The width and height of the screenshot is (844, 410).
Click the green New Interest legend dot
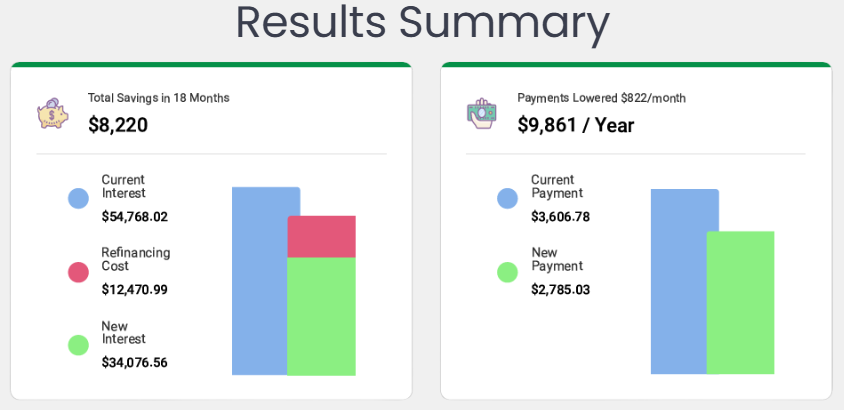78,345
